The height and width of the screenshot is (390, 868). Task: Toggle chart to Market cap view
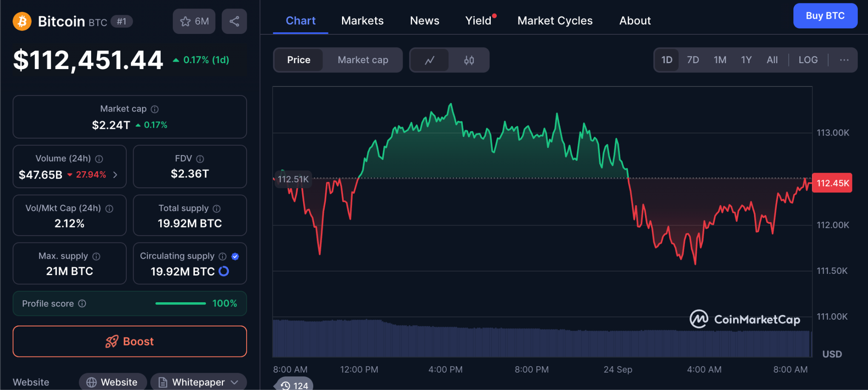pos(363,60)
